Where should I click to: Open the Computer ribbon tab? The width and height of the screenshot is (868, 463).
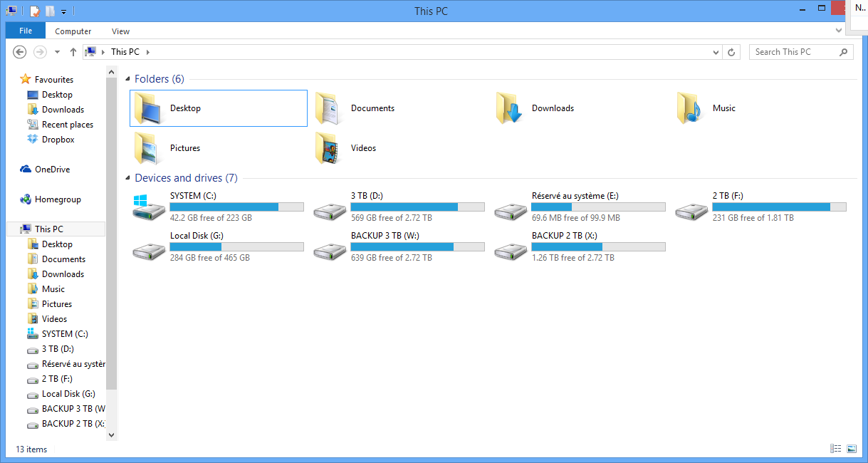tap(73, 31)
